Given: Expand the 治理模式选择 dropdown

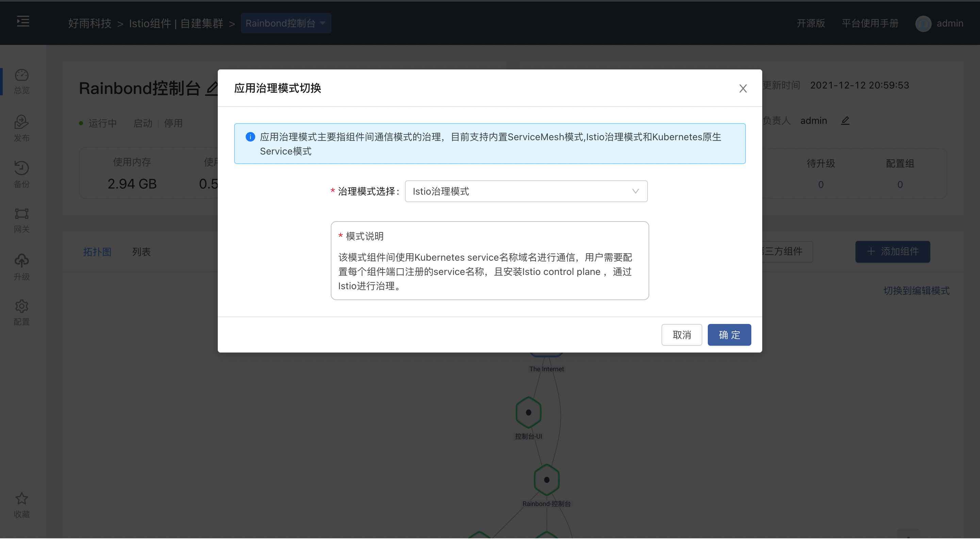Looking at the screenshot, I should [x=526, y=191].
